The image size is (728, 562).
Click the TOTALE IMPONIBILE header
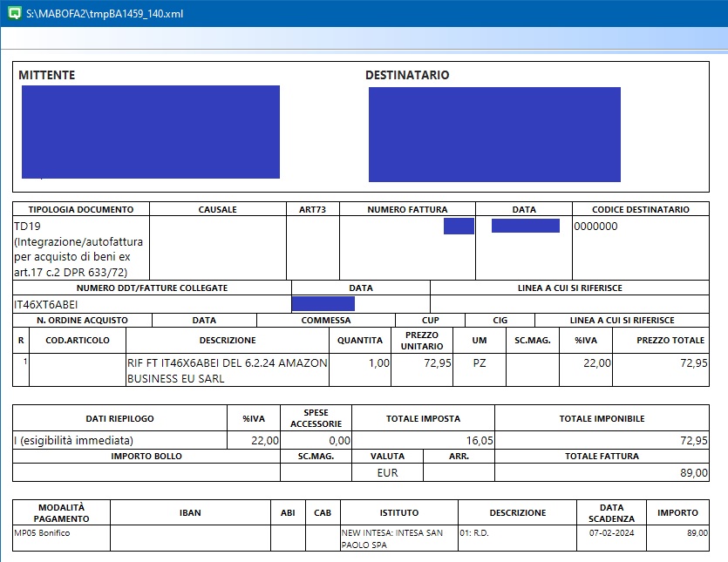(602, 418)
